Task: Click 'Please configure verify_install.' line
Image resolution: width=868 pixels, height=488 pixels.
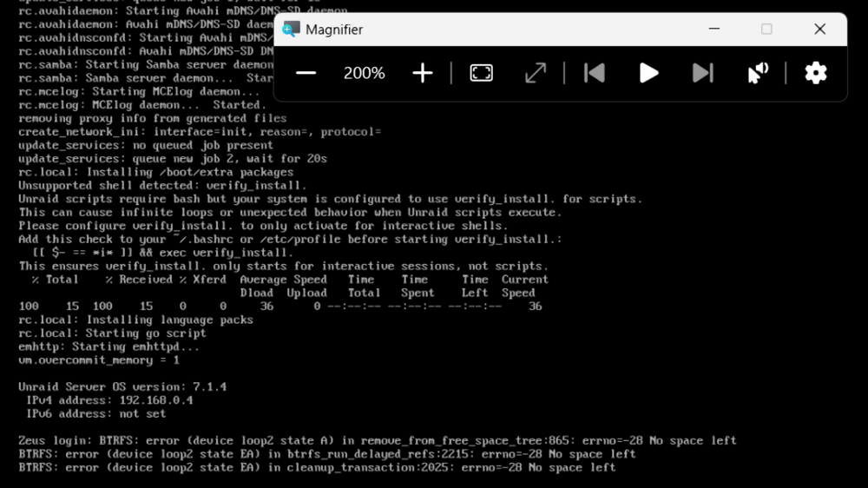Action: [264, 226]
